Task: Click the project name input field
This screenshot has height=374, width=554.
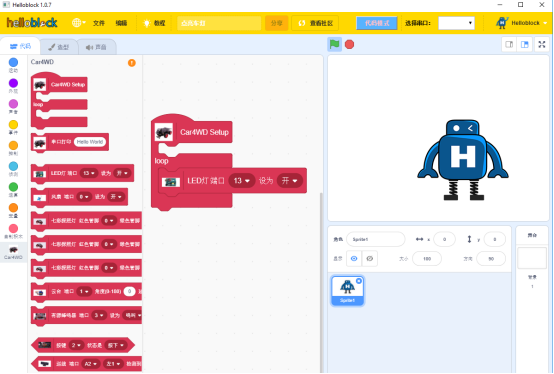Action: tap(219, 23)
